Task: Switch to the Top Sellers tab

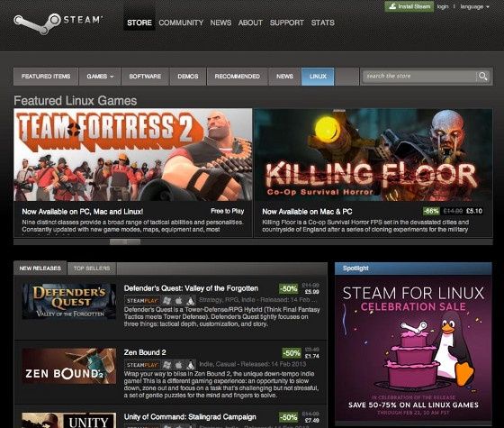Action: 92,269
